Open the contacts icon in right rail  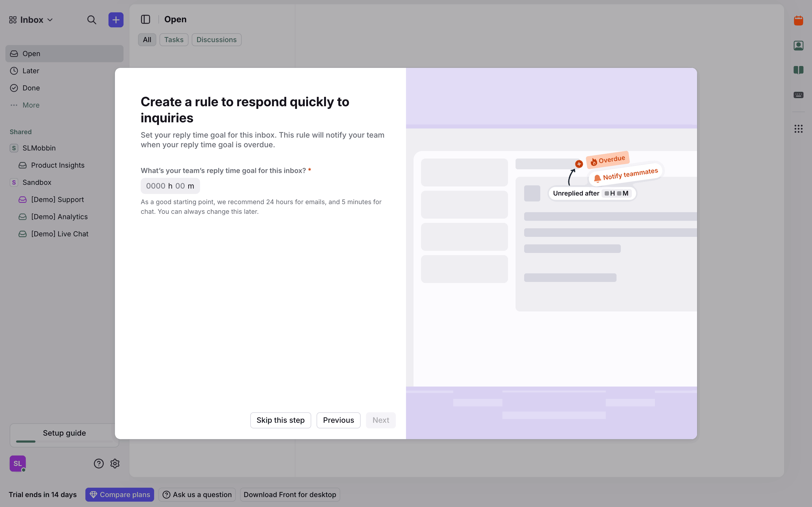tap(798, 46)
